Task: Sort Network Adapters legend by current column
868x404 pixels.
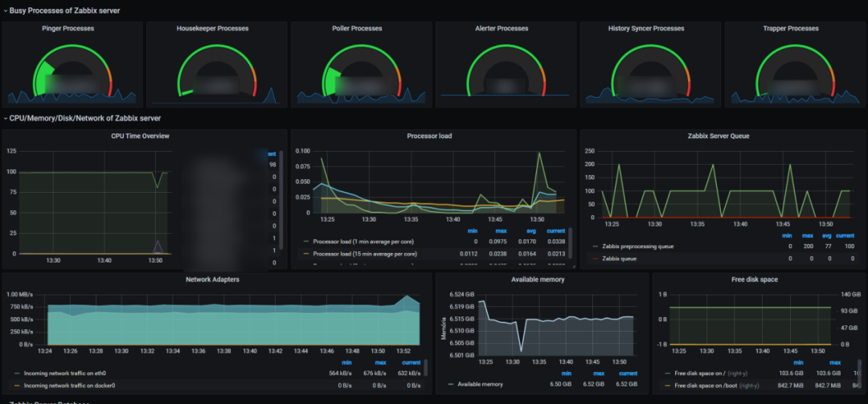Action: (408, 362)
